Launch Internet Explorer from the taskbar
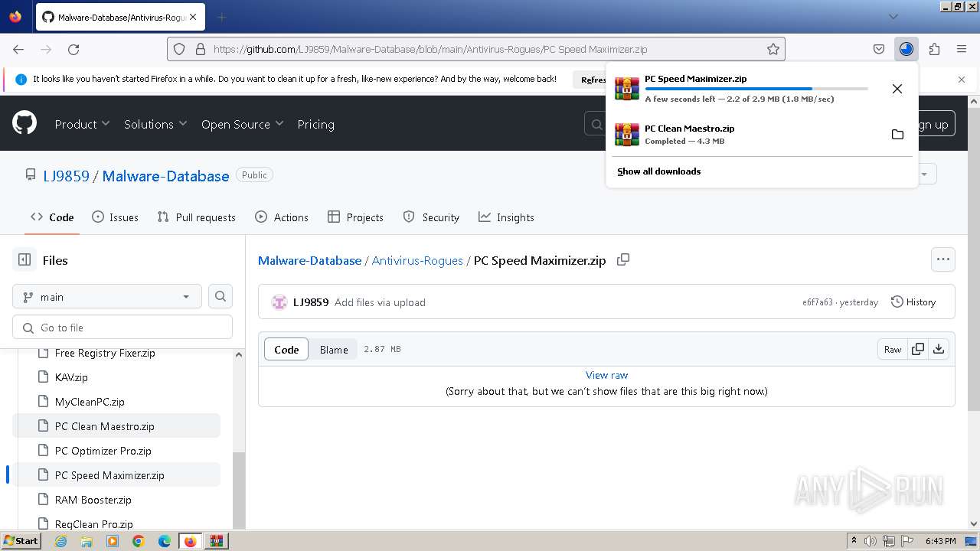 click(x=60, y=541)
